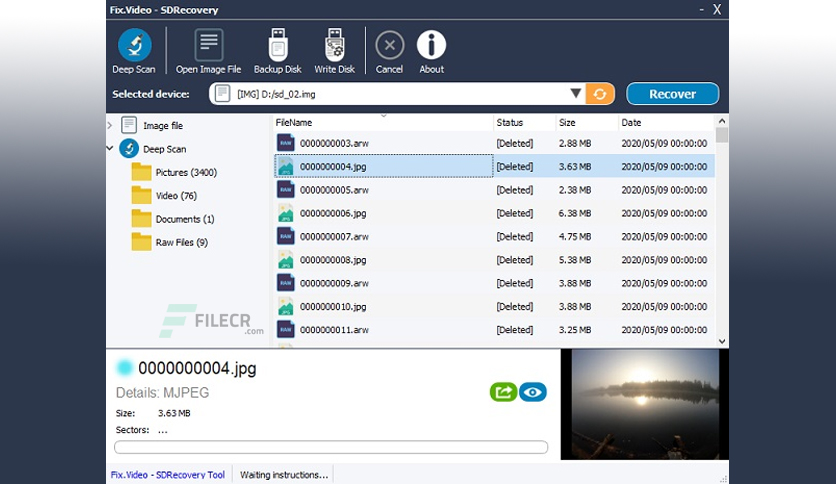
Task: Sort files by the Date column header
Action: pyautogui.click(x=631, y=123)
